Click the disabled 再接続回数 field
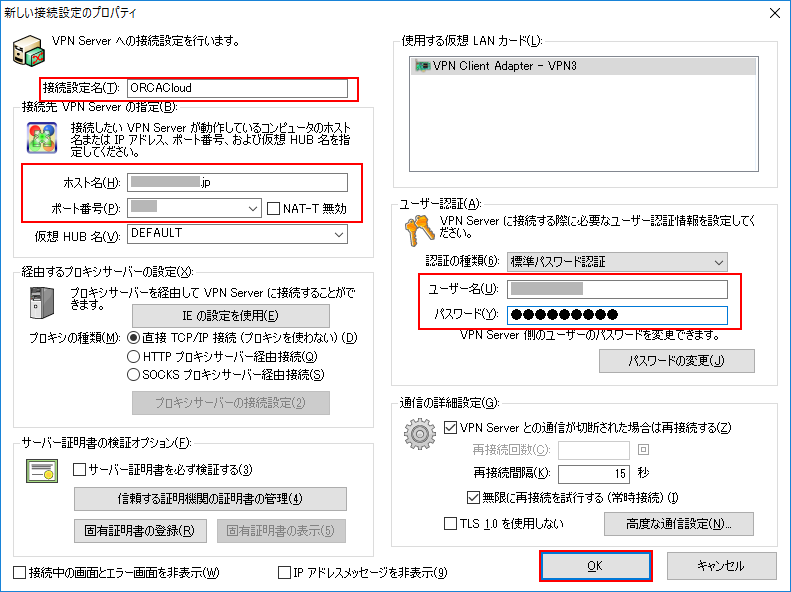This screenshot has width=791, height=592. pyautogui.click(x=594, y=450)
